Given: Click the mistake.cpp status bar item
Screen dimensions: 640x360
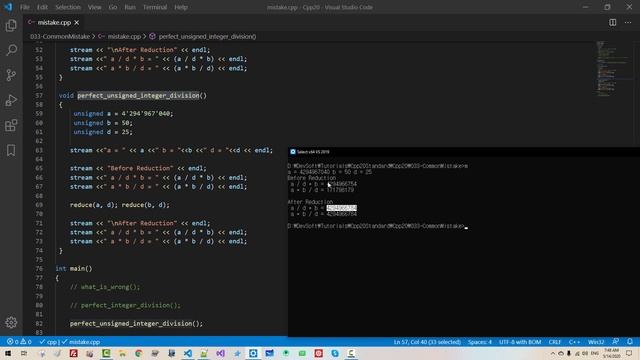Looking at the screenshot, I should pyautogui.click(x=81, y=342).
